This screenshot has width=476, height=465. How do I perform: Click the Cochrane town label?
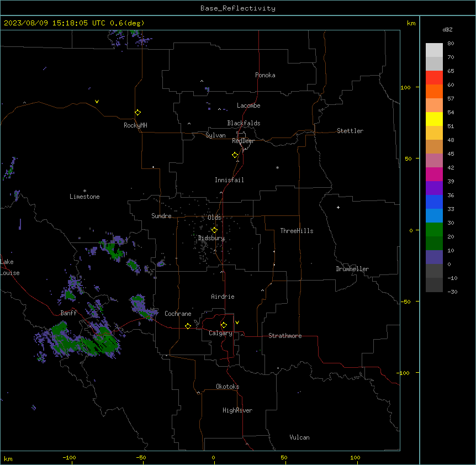(x=178, y=314)
